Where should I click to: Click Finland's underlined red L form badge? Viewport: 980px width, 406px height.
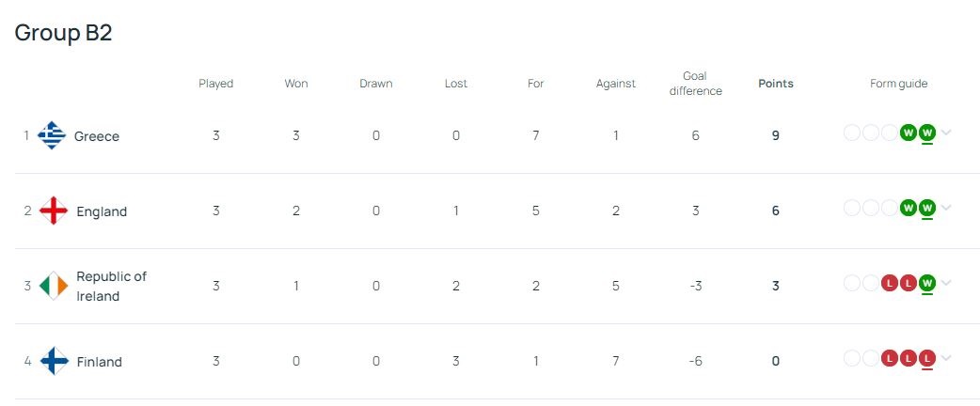pyautogui.click(x=927, y=358)
